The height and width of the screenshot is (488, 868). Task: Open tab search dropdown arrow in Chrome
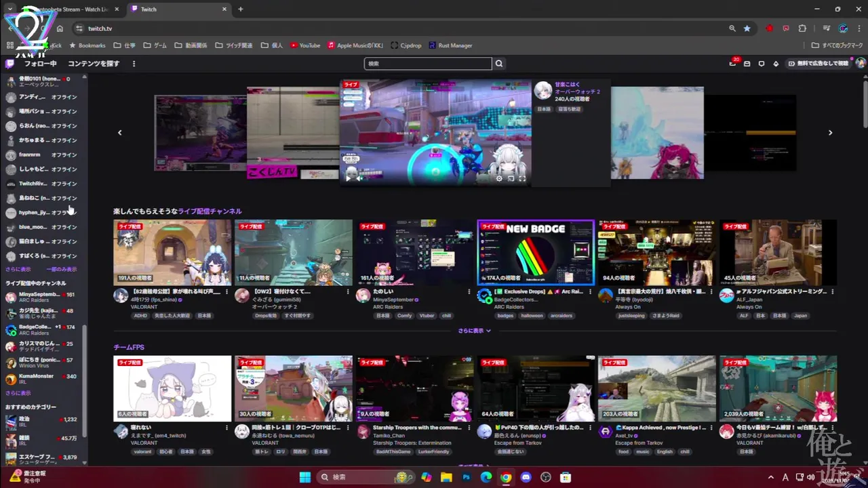(9, 9)
